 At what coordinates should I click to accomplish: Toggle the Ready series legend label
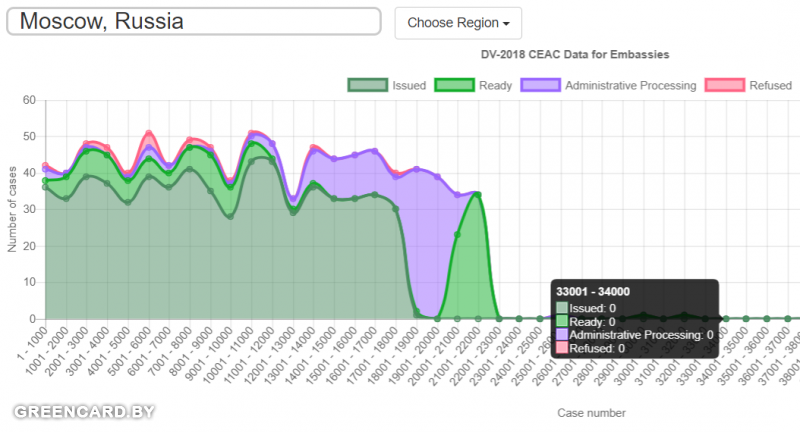(495, 85)
